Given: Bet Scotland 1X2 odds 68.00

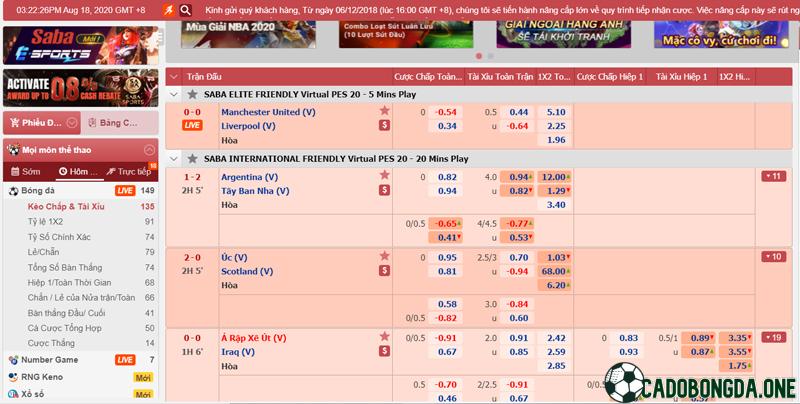Looking at the screenshot, I should tap(556, 271).
